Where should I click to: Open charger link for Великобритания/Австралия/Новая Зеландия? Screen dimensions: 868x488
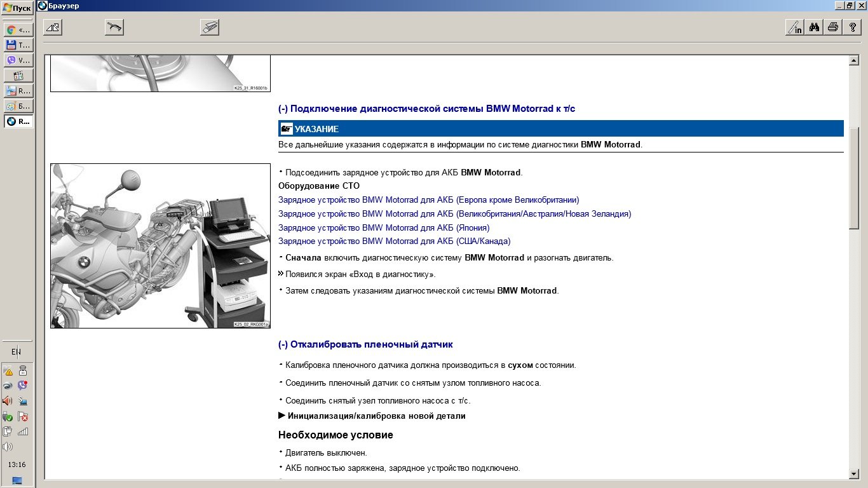pos(454,213)
